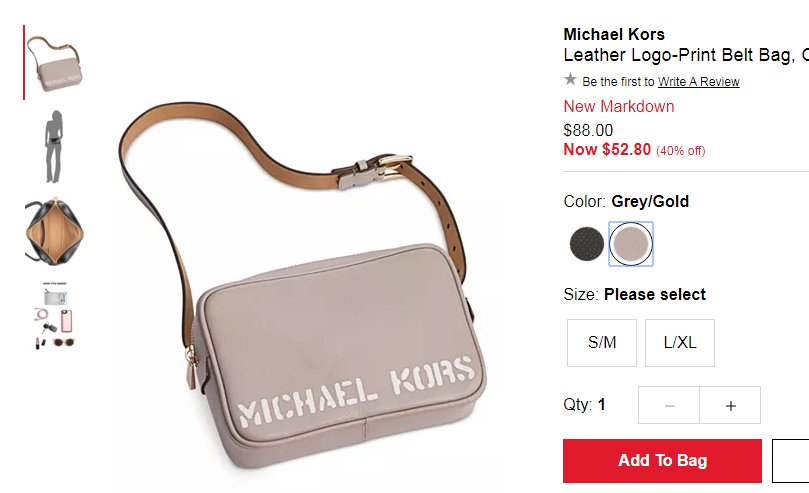Show the model silhouette thumbnail view
This screenshot has height=493, width=809.
tap(54, 147)
